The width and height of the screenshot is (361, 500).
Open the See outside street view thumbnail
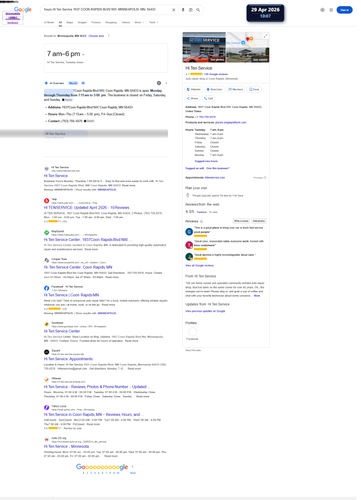click(248, 55)
